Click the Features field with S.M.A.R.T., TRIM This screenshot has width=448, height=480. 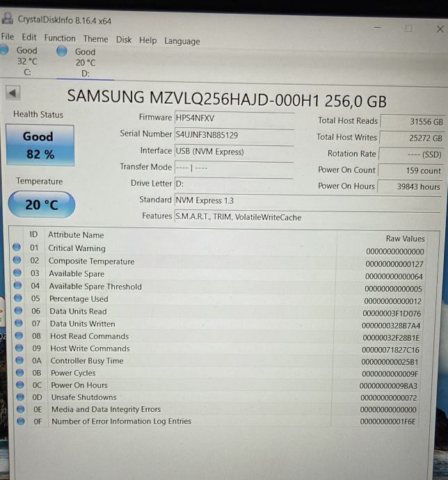(x=307, y=217)
